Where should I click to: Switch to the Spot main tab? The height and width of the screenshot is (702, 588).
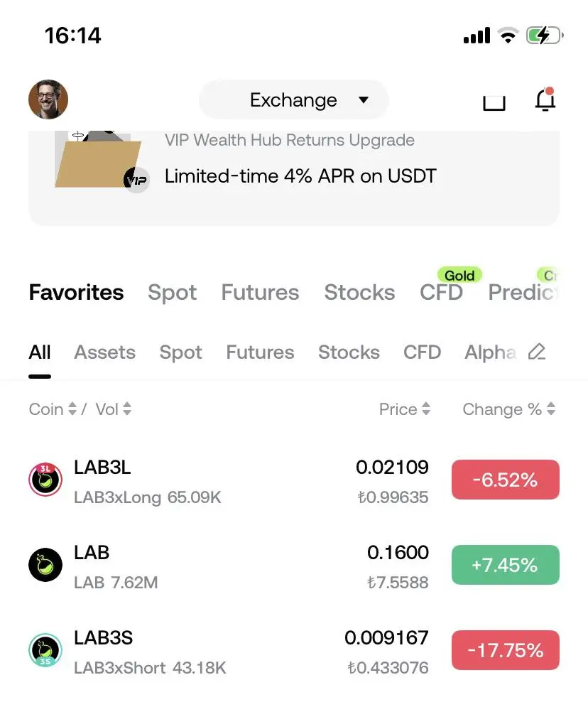173,292
